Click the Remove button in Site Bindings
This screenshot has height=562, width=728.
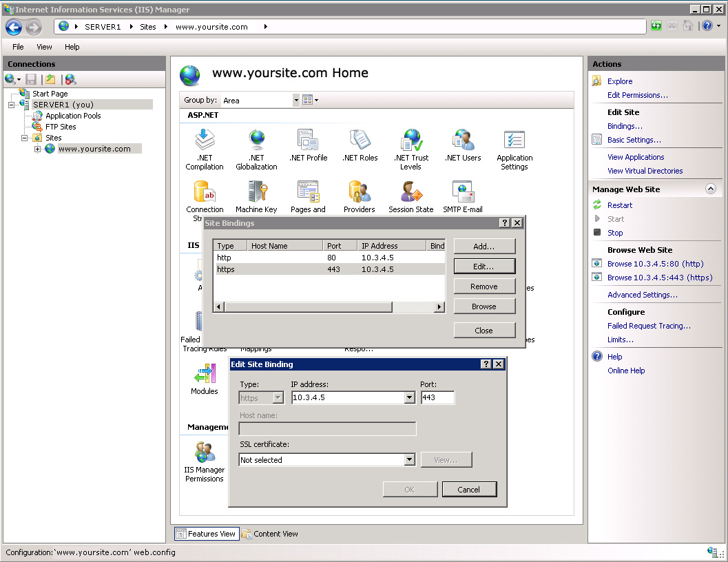pos(484,286)
